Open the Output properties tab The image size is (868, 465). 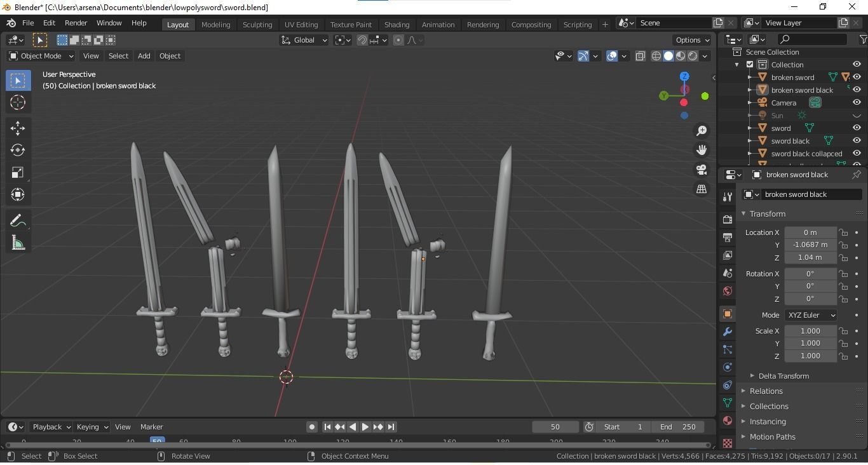tap(728, 237)
